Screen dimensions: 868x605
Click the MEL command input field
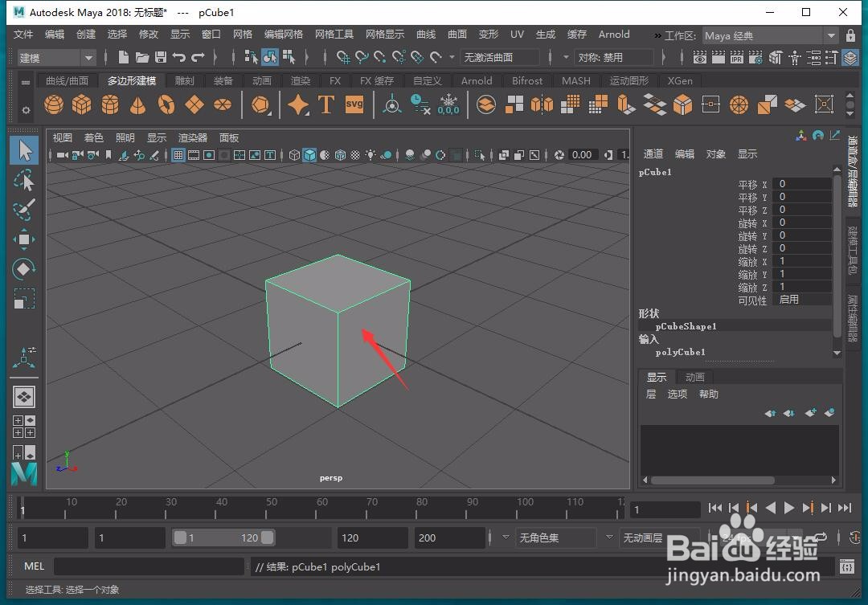(149, 566)
